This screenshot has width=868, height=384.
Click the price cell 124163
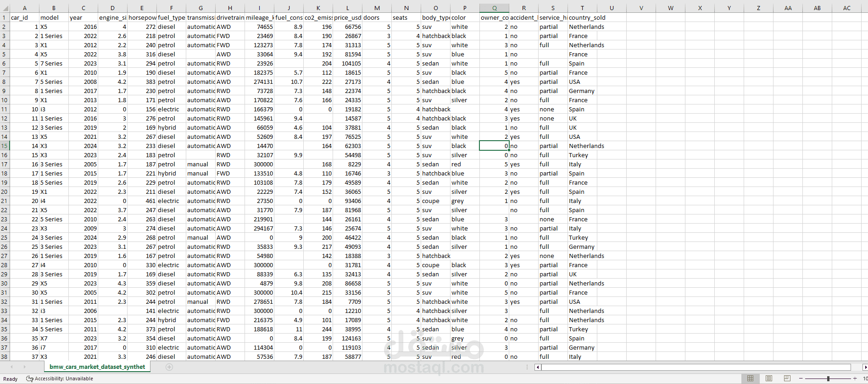pos(347,338)
